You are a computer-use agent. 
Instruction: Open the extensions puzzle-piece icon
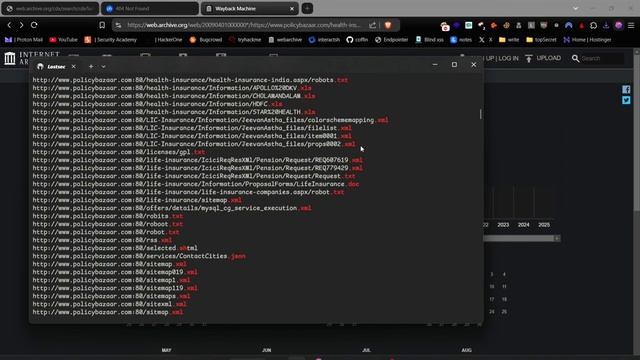click(593, 25)
